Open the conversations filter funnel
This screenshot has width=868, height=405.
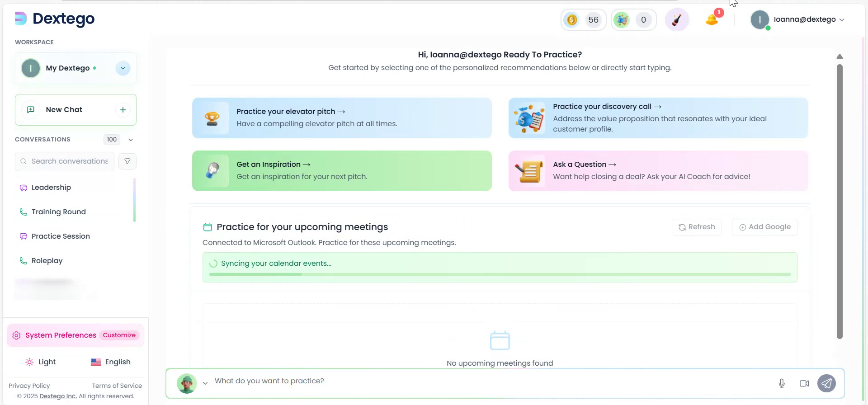tap(127, 161)
